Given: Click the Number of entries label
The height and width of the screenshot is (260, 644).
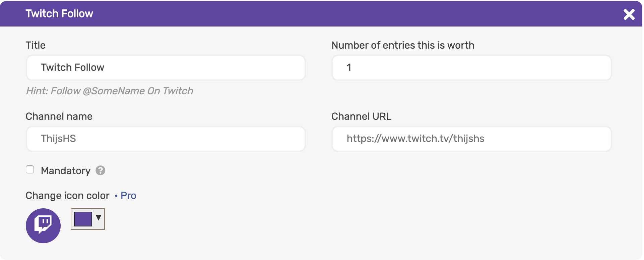Looking at the screenshot, I should tap(403, 45).
